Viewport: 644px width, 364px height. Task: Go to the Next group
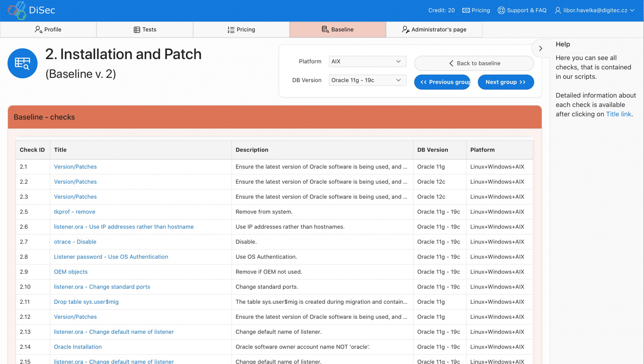pos(505,82)
